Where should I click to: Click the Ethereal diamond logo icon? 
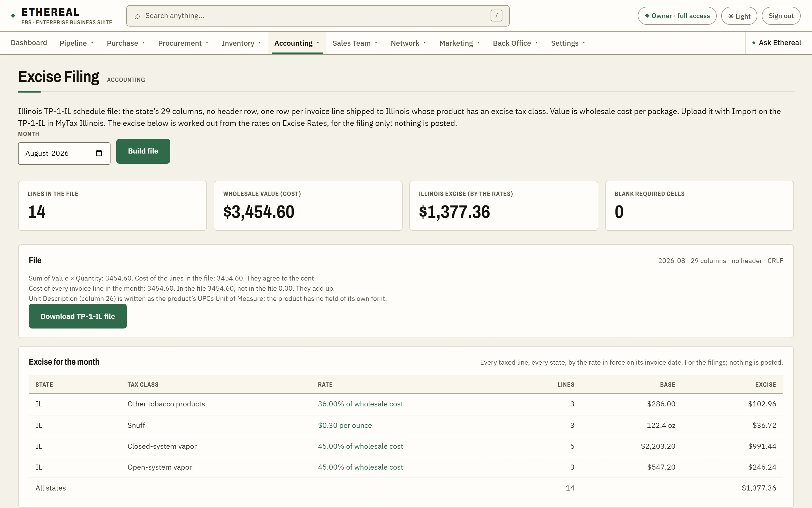pyautogui.click(x=13, y=16)
